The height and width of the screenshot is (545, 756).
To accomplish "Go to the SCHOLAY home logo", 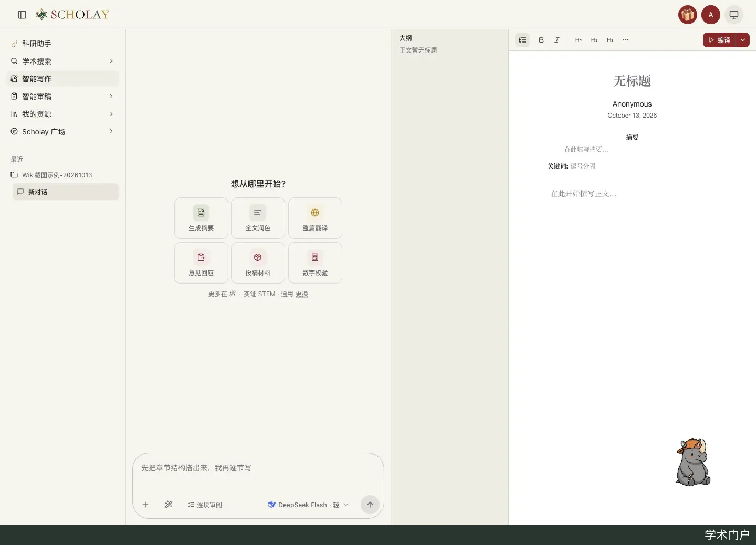I will [x=72, y=15].
